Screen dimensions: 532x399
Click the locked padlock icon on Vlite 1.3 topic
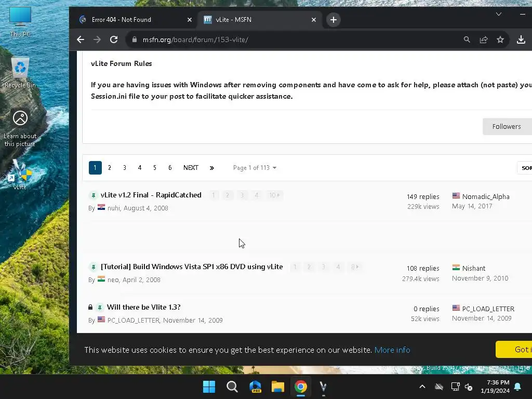point(90,307)
